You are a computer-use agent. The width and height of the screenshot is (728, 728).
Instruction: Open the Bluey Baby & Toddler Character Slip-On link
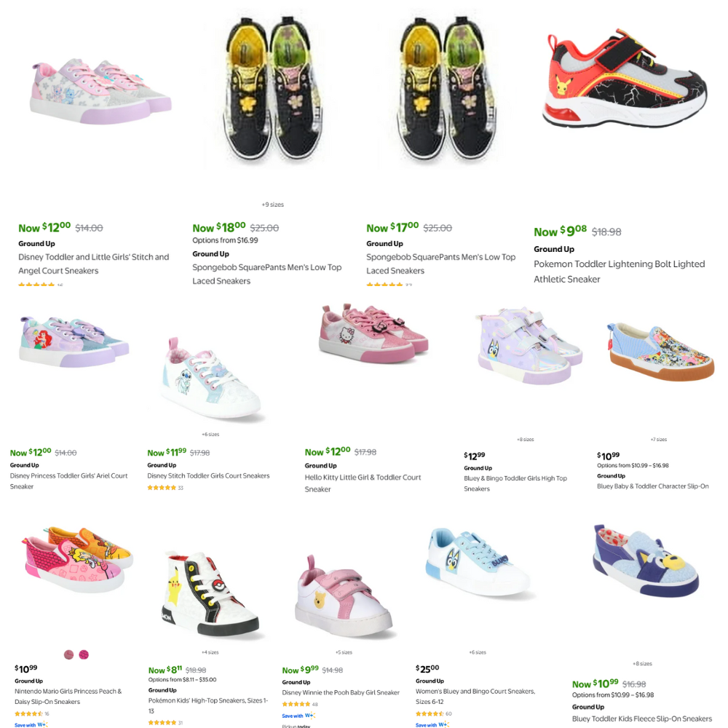pos(653,486)
